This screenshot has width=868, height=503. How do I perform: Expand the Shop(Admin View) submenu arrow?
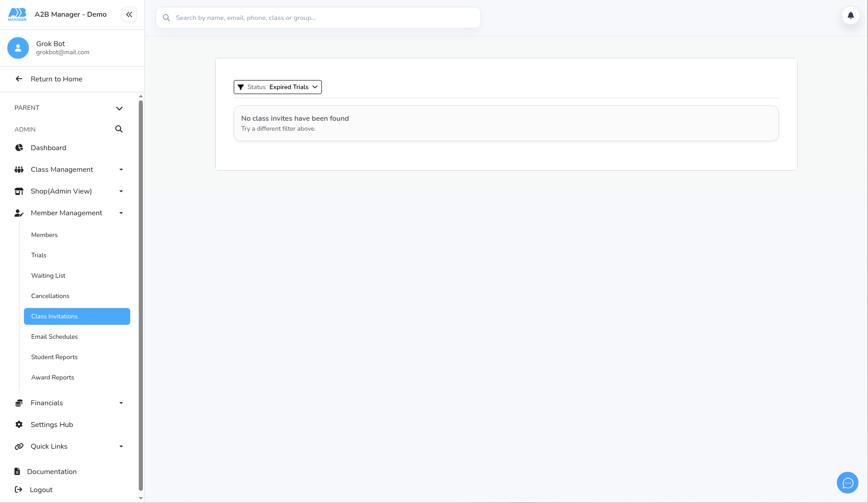tap(121, 191)
